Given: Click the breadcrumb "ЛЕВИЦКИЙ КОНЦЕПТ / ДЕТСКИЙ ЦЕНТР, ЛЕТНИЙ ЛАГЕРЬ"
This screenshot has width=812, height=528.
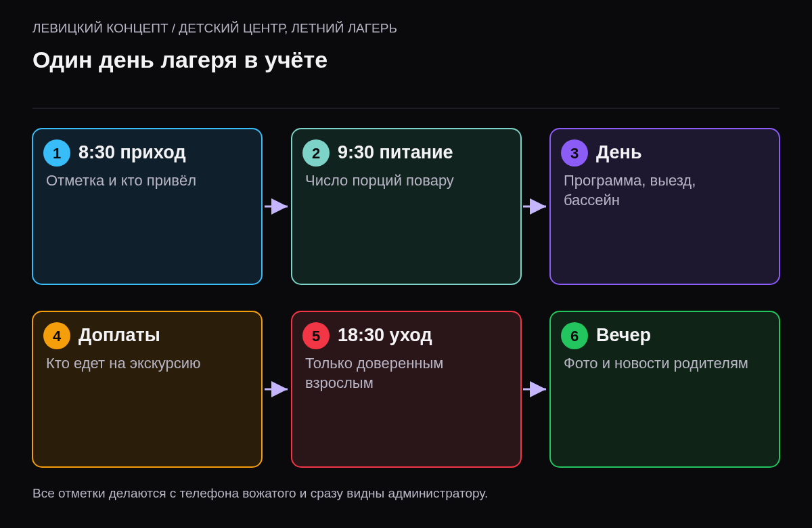Looking at the screenshot, I should tap(215, 28).
